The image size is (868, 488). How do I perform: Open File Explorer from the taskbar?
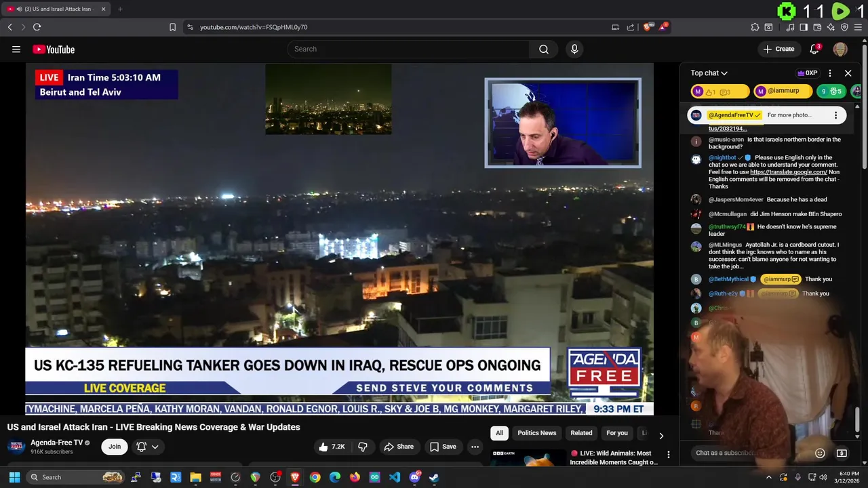pos(195,477)
